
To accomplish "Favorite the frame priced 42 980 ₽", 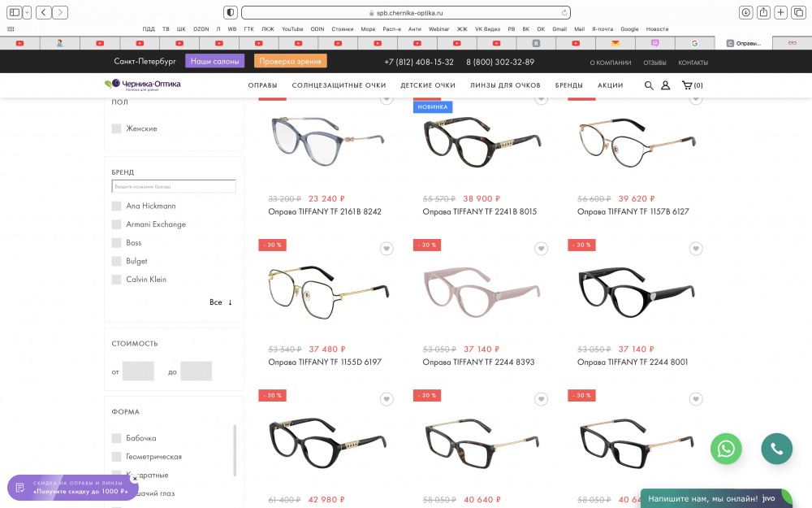I will coord(387,399).
